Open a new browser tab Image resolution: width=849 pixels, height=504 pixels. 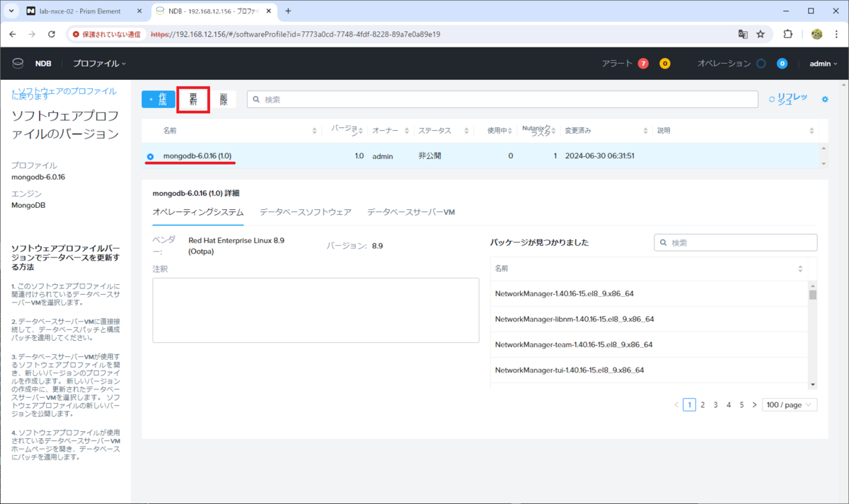288,11
